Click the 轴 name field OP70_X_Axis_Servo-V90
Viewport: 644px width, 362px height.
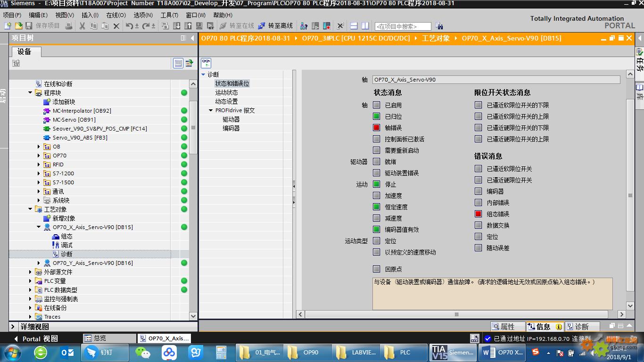pos(496,80)
